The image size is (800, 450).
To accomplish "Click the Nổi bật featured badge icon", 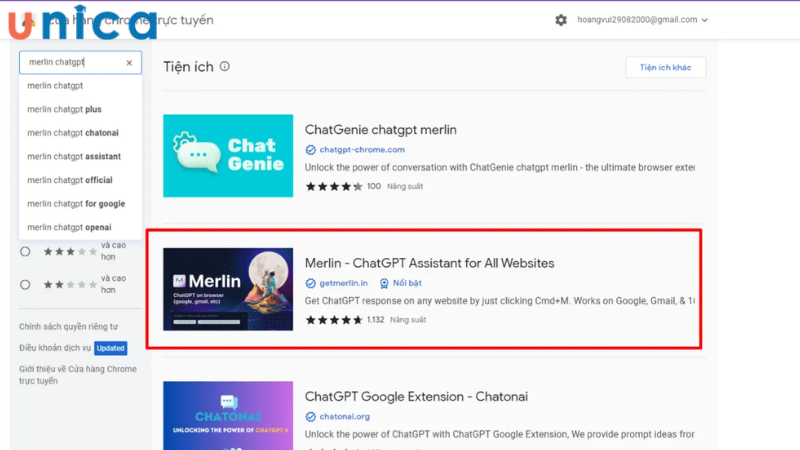I will click(384, 283).
